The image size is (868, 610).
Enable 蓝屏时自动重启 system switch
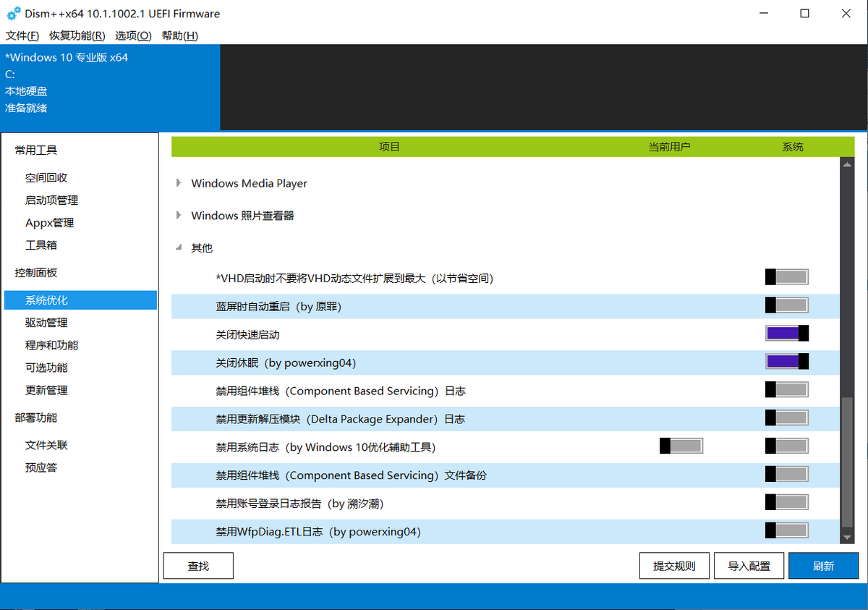[x=787, y=305]
